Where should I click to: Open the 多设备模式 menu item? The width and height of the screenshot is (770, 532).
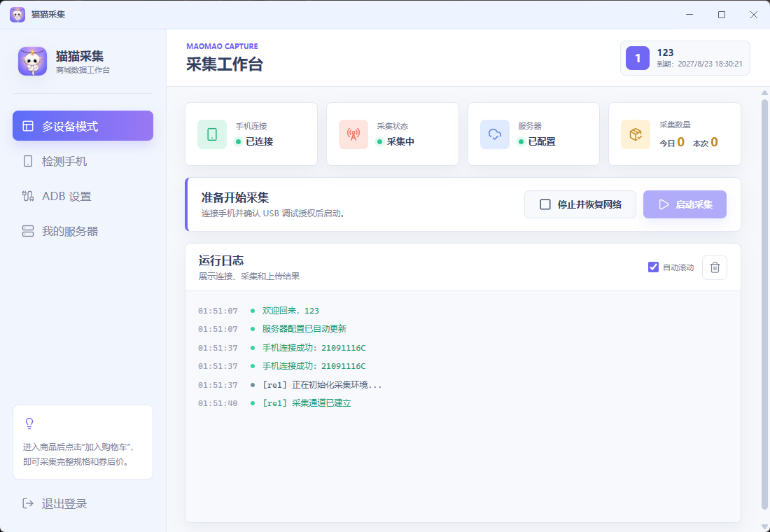83,126
